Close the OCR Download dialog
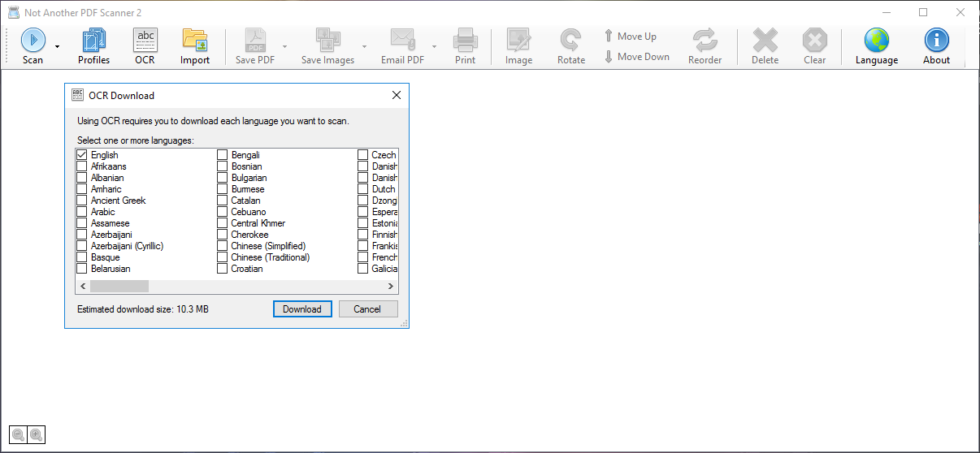Viewport: 980px width, 453px height. [x=397, y=95]
